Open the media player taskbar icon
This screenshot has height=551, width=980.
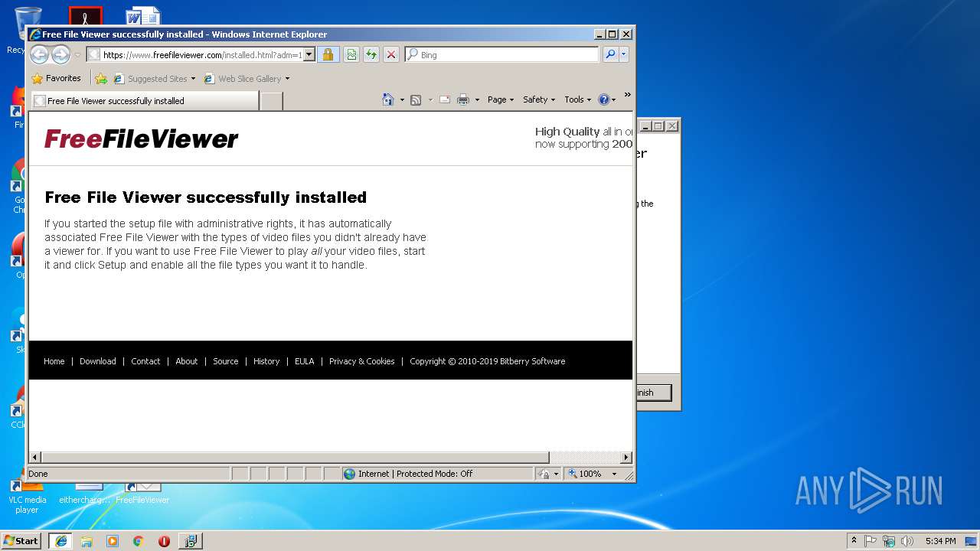(x=113, y=541)
